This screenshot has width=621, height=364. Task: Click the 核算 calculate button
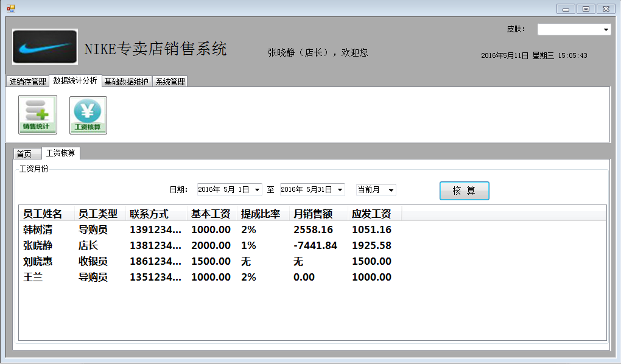[x=464, y=191]
